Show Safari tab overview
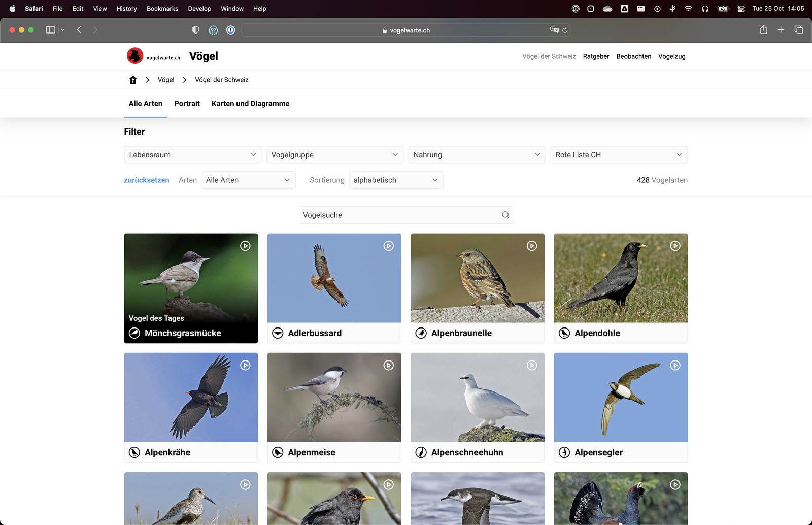Screen dimensions: 812x525 [799, 30]
